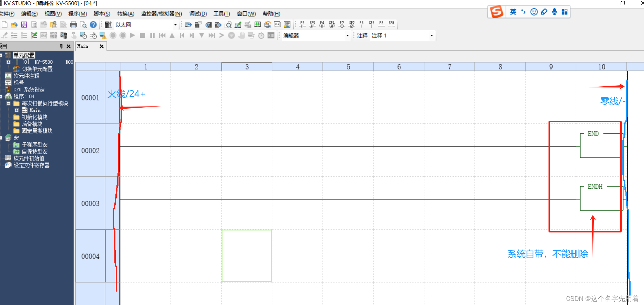Pin the project panel
The height and width of the screenshot is (305, 644).
click(x=61, y=46)
